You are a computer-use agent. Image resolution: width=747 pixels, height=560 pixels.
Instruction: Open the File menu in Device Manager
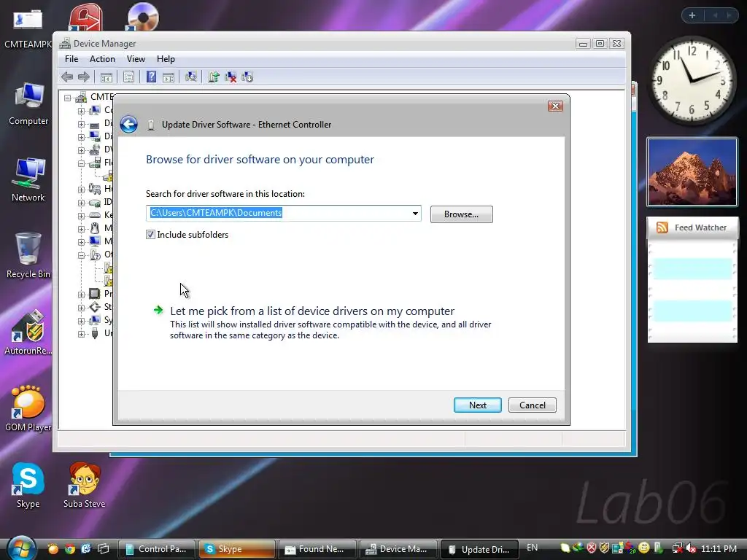[x=71, y=59]
